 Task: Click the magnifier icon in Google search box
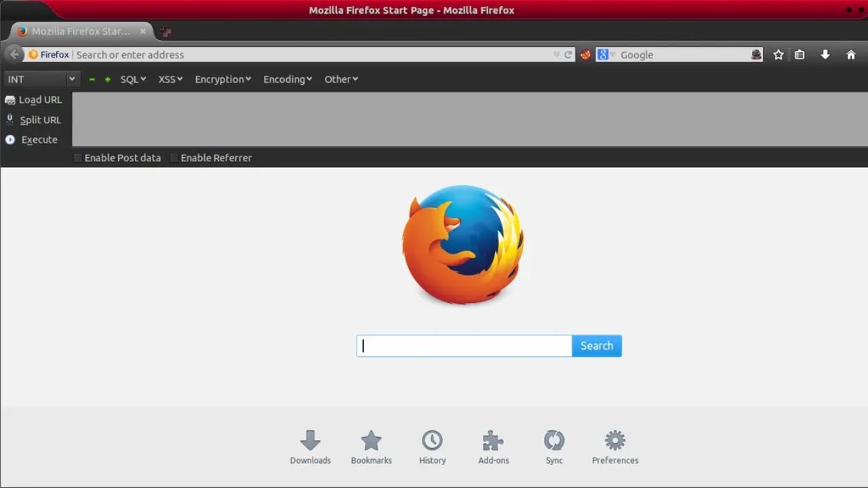(x=757, y=55)
